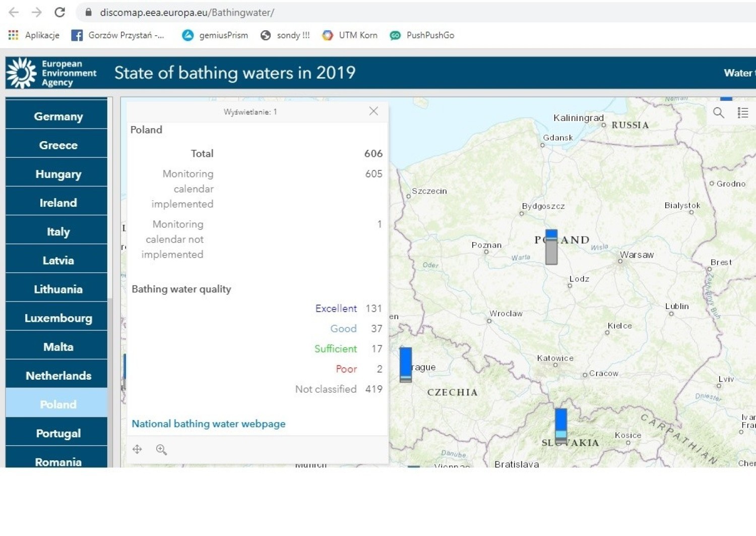Click the Poor quality row label
This screenshot has width=756, height=536.
(x=346, y=369)
